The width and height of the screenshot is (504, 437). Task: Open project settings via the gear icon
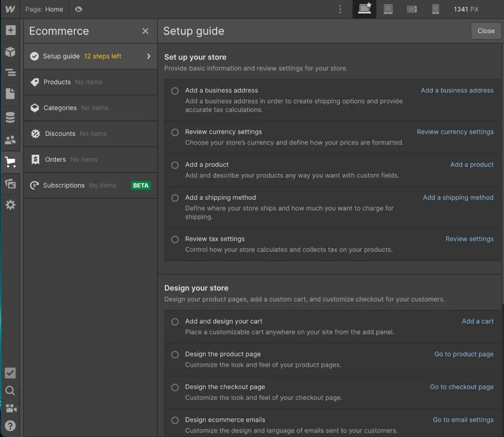[x=10, y=205]
